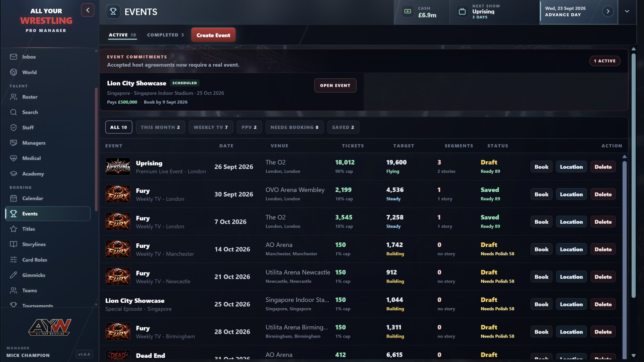Open the Calendar icon in sidebar
The height and width of the screenshot is (362, 644).
tap(13, 198)
